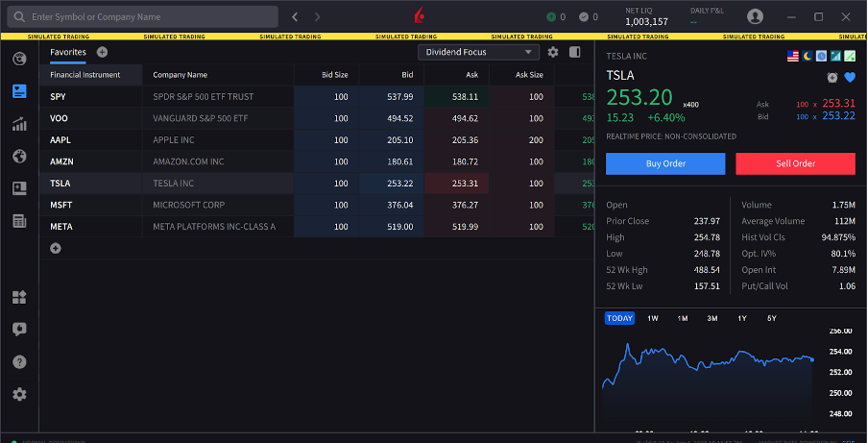
Task: Add a new watchlist tab with plus
Action: [x=102, y=52]
